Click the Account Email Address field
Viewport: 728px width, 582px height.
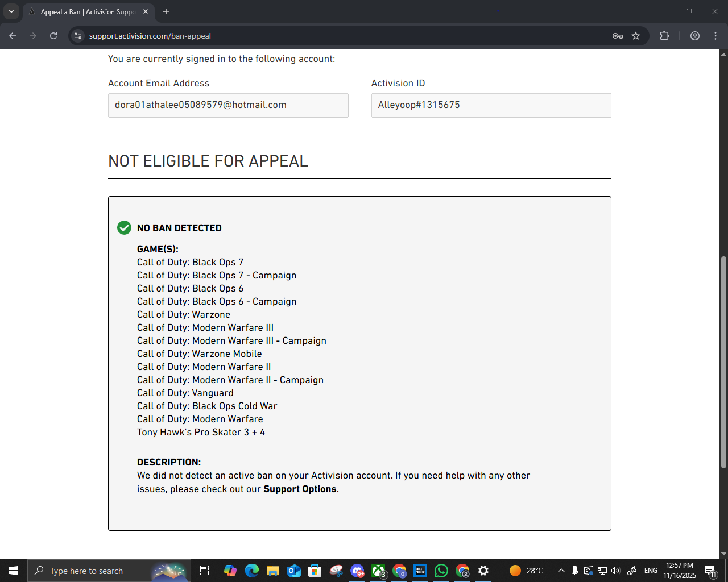(228, 105)
